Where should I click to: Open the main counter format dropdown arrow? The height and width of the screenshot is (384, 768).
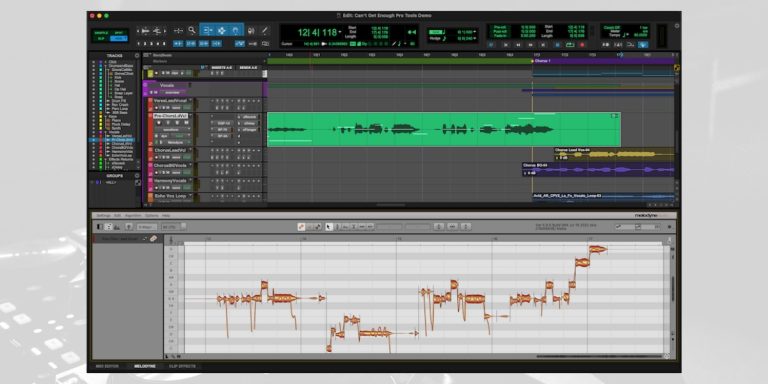340,32
